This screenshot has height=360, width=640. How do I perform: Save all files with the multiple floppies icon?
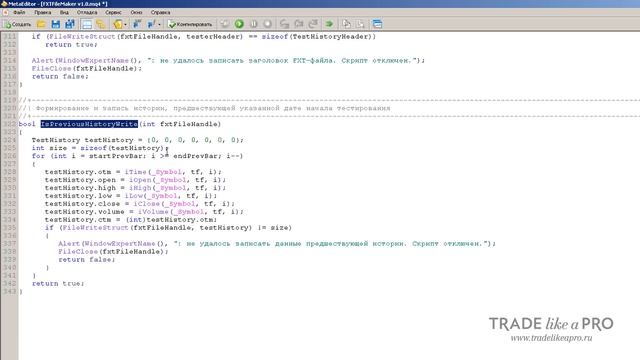coord(70,24)
